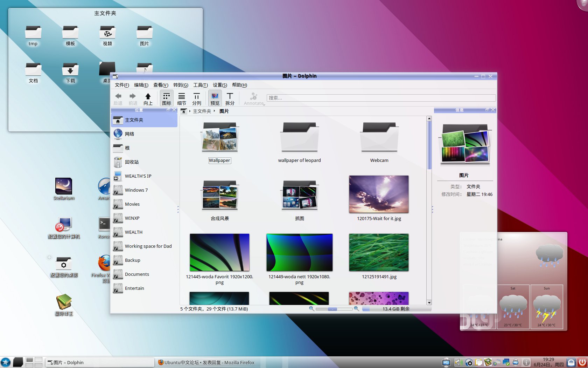
Task: Select the 抓图 folder
Action: 299,200
